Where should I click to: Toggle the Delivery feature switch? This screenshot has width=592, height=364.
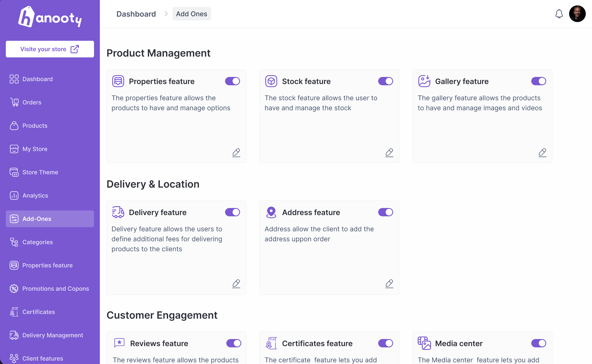[x=233, y=212]
